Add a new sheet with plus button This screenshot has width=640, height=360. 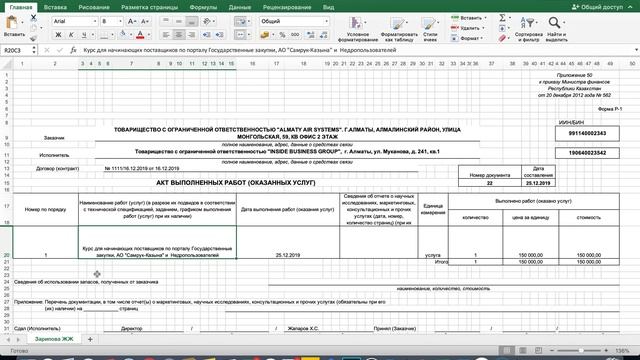click(x=90, y=339)
